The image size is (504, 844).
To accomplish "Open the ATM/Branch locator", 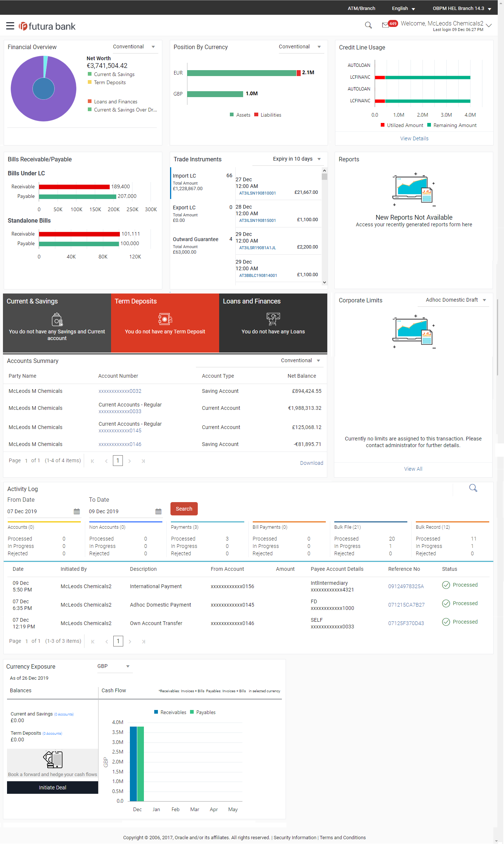I will click(x=361, y=8).
